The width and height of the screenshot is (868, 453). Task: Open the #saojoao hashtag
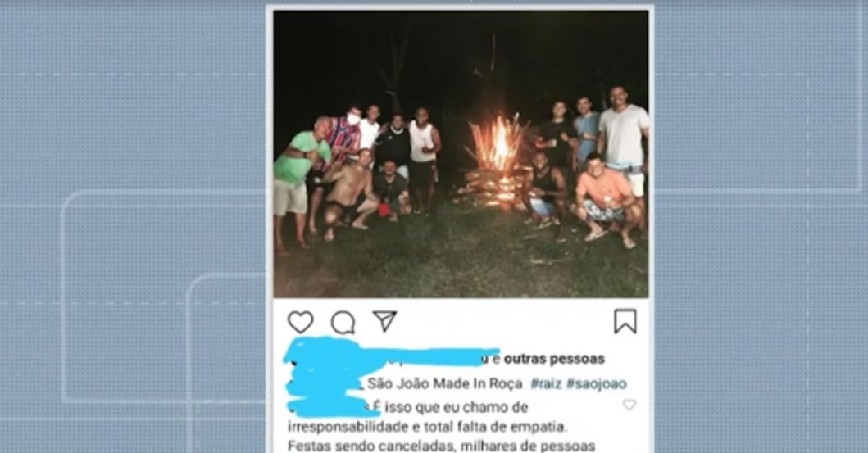click(596, 383)
